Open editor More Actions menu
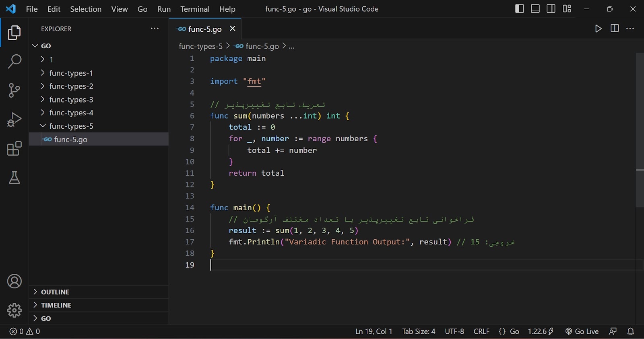The height and width of the screenshot is (339, 644). click(630, 28)
